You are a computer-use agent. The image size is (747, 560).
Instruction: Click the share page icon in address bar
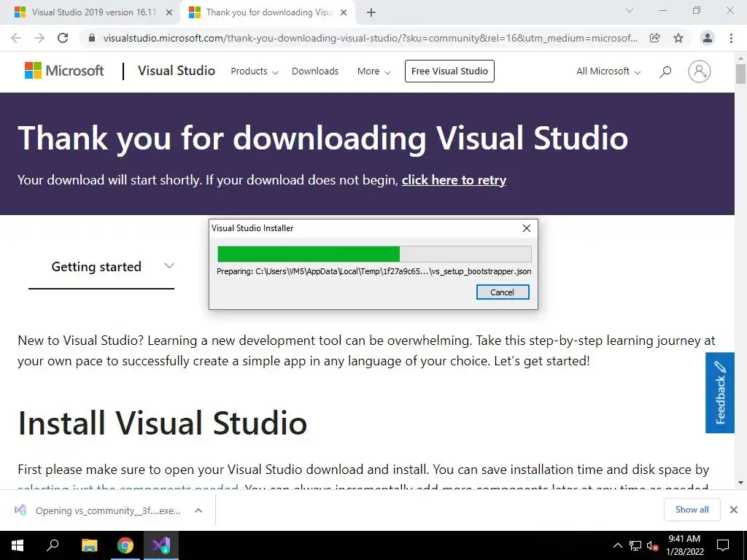tap(655, 38)
